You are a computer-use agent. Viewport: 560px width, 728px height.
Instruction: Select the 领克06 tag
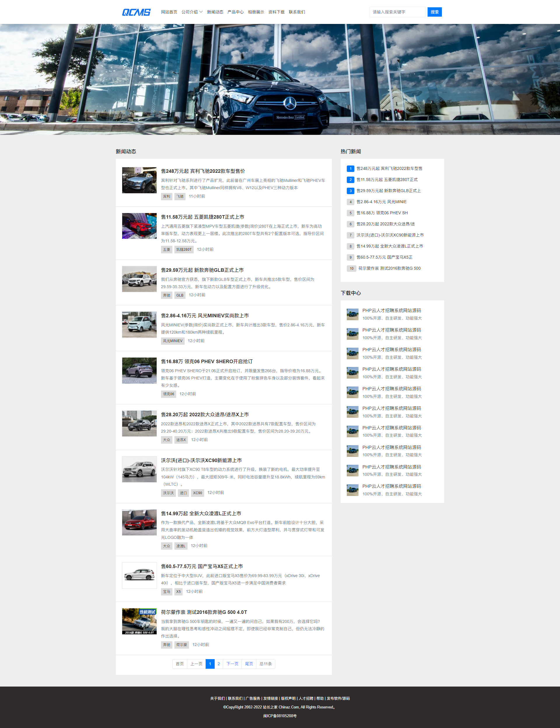[x=169, y=394]
